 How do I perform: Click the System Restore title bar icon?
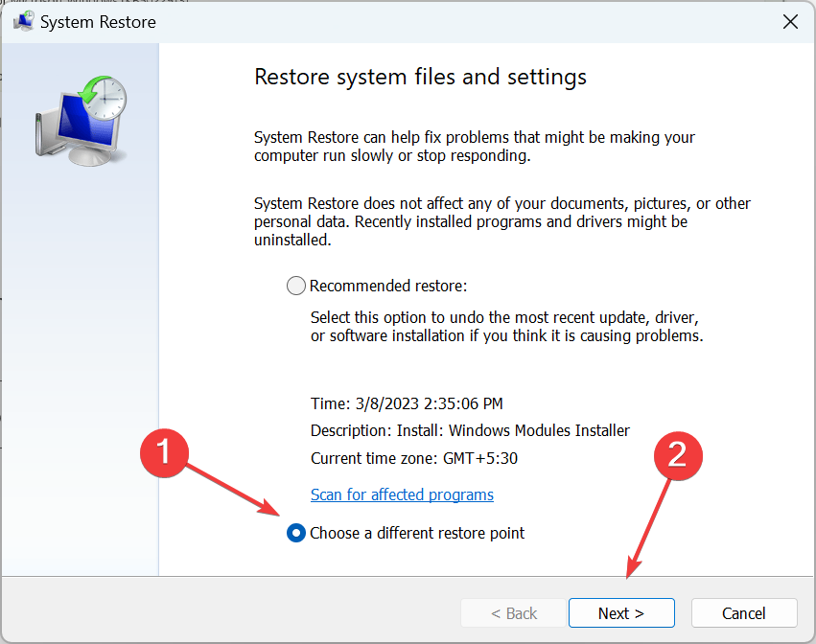[x=23, y=22]
